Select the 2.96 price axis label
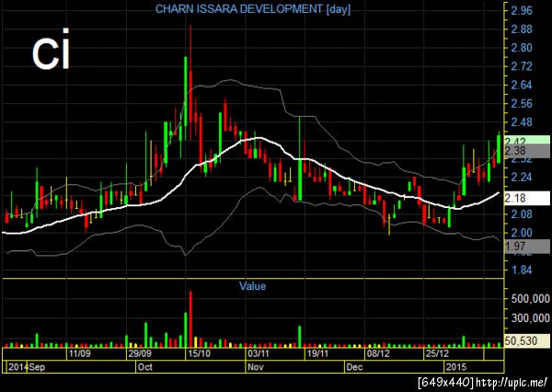This screenshot has height=392, width=552. 522,10
